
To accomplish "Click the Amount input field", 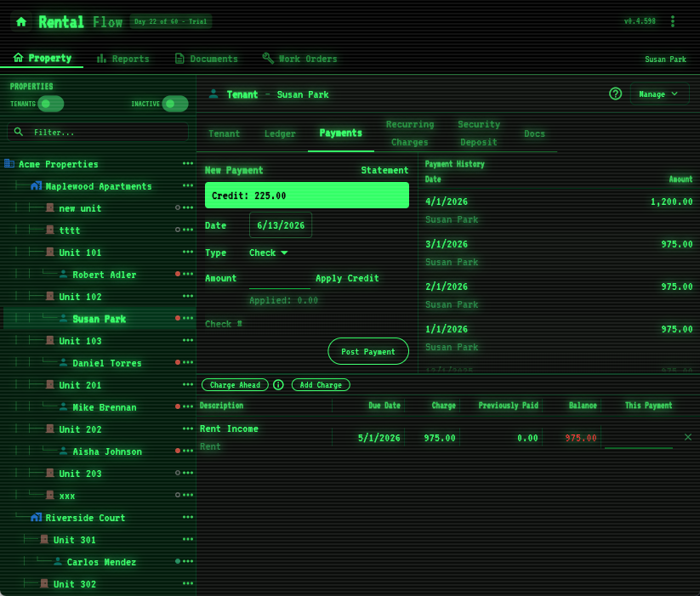I will pyautogui.click(x=280, y=279).
